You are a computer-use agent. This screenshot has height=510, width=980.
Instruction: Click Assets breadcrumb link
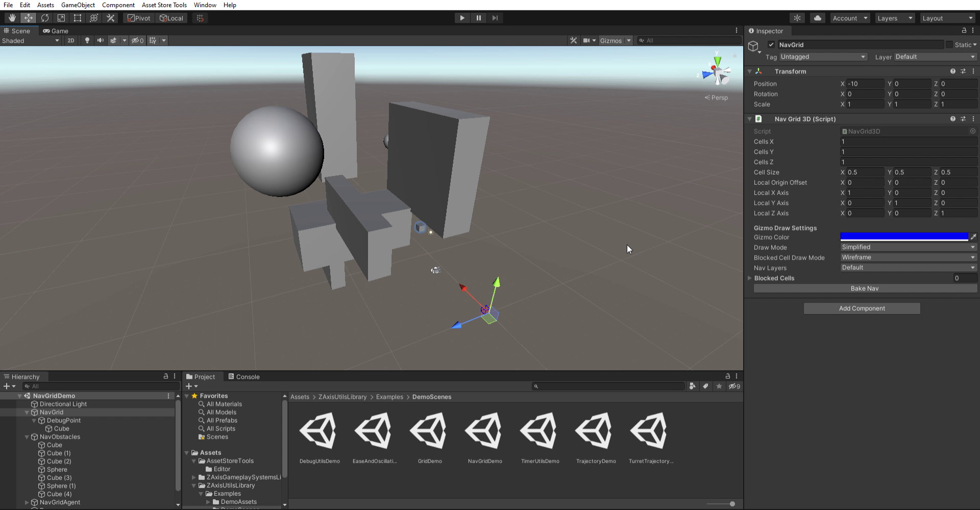300,397
